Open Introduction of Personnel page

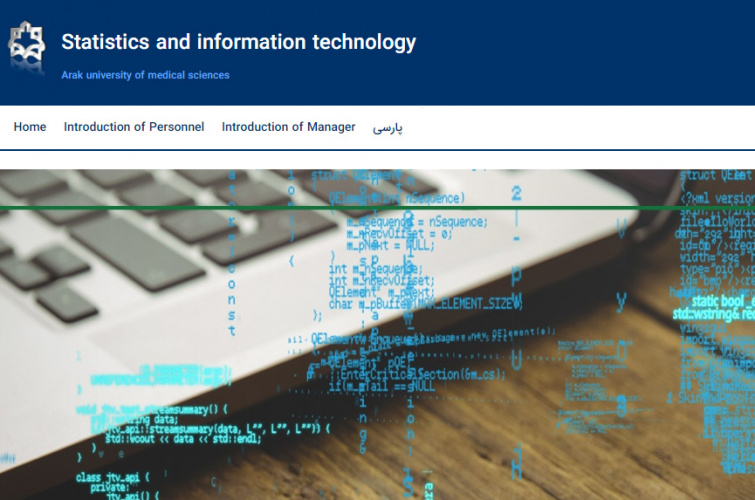pyautogui.click(x=134, y=127)
